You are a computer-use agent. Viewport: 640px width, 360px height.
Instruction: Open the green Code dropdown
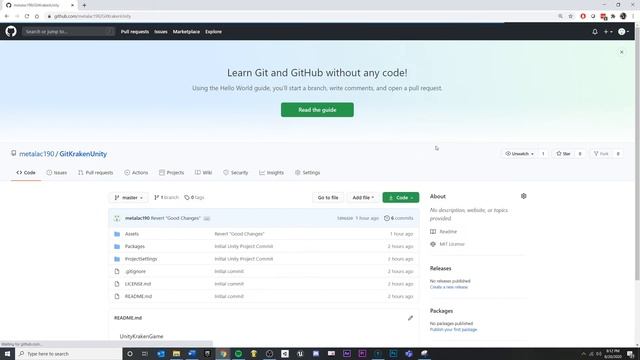click(401, 198)
